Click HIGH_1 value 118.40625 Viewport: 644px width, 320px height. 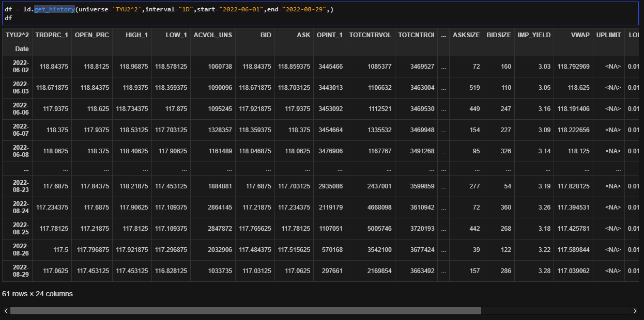click(134, 151)
